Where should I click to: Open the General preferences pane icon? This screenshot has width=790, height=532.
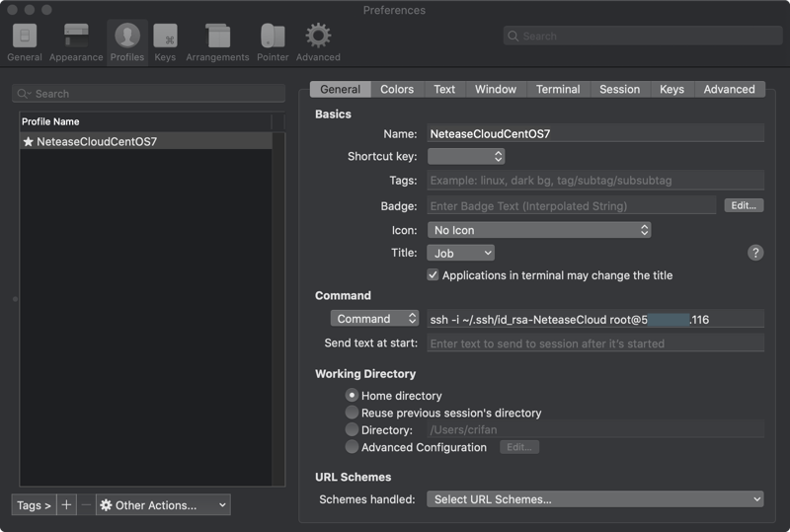[25, 41]
